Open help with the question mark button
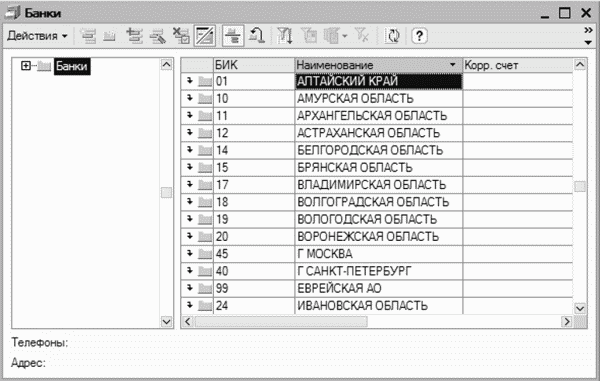Screen dimensions: 600x381 coord(419,36)
